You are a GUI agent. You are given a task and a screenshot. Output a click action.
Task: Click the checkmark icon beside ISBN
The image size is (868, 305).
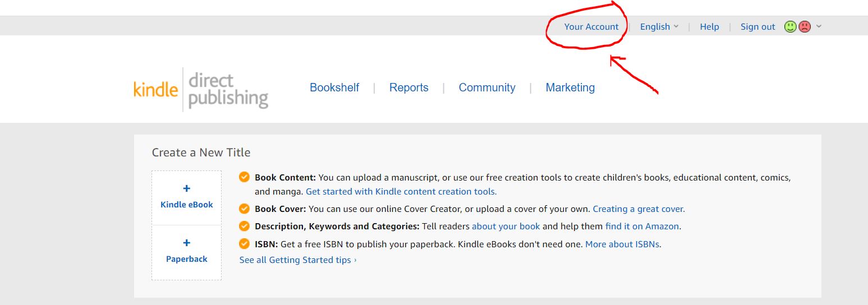[x=244, y=244]
